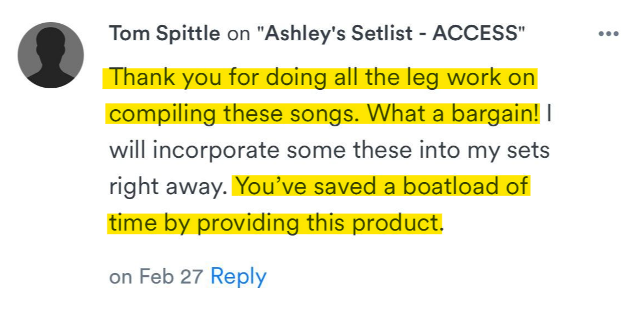Viewport: 644px width, 310px height.
Task: Click highlighted line "Thank you for doing all"
Action: (221, 78)
